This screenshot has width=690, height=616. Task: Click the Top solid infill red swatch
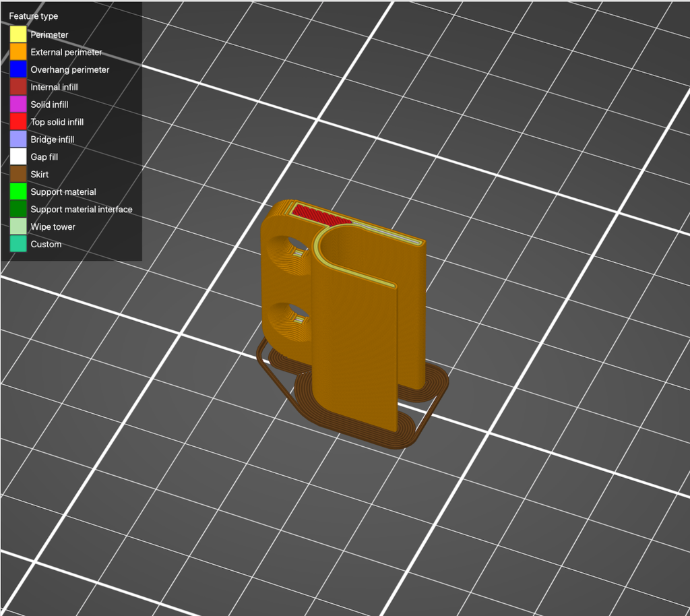[18, 122]
